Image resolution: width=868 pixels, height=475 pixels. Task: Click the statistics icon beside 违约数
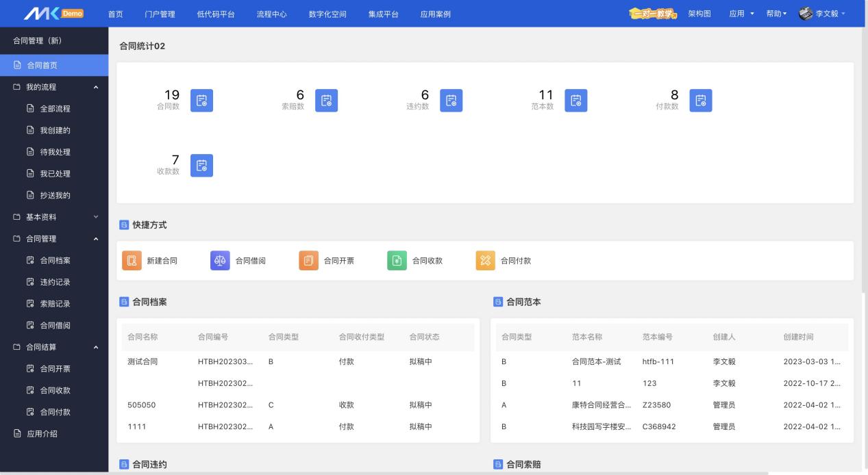(451, 100)
